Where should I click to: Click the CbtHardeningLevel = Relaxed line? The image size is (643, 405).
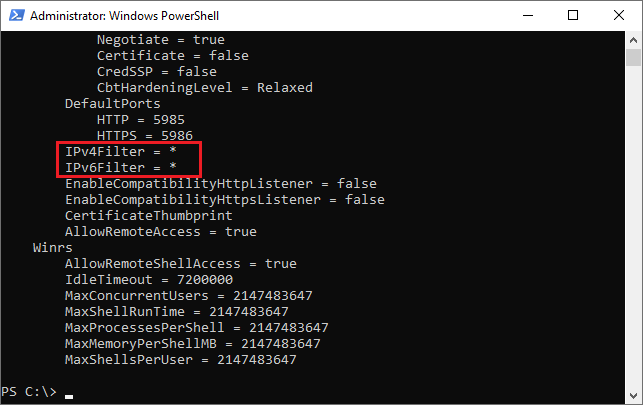(x=205, y=88)
